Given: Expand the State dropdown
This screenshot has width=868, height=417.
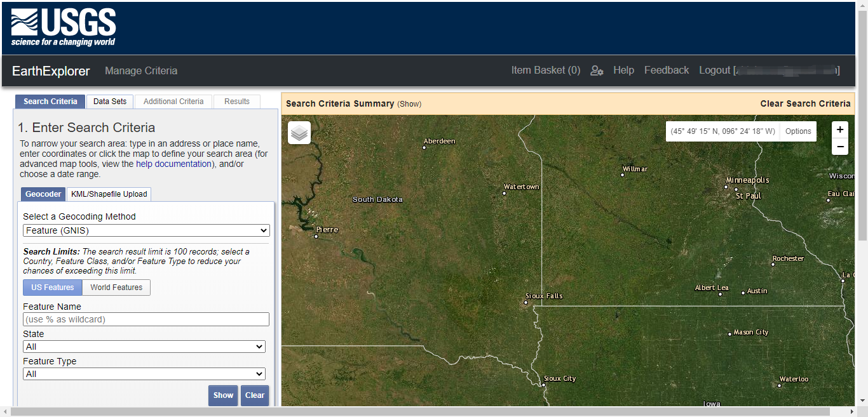Looking at the screenshot, I should click(x=144, y=347).
